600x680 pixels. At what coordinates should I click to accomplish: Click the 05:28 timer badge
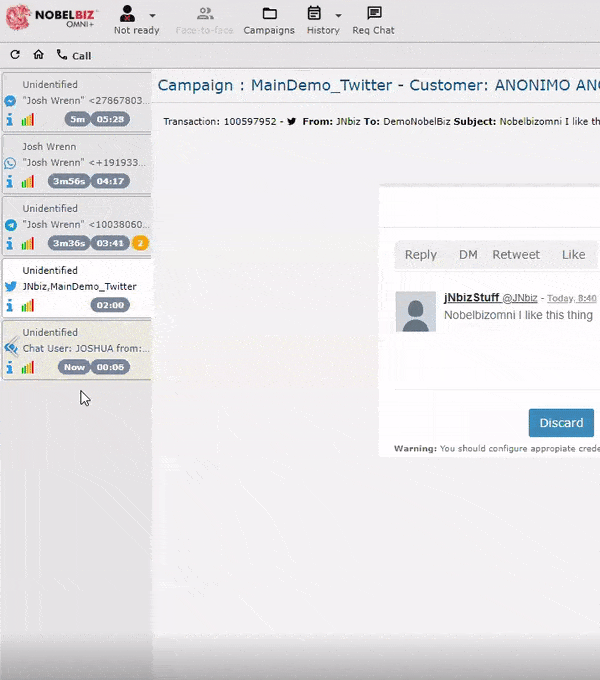tap(110, 119)
